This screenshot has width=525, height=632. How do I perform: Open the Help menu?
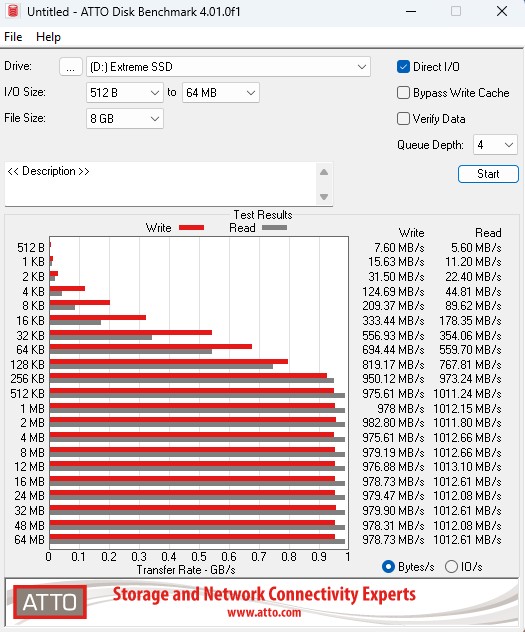48,37
